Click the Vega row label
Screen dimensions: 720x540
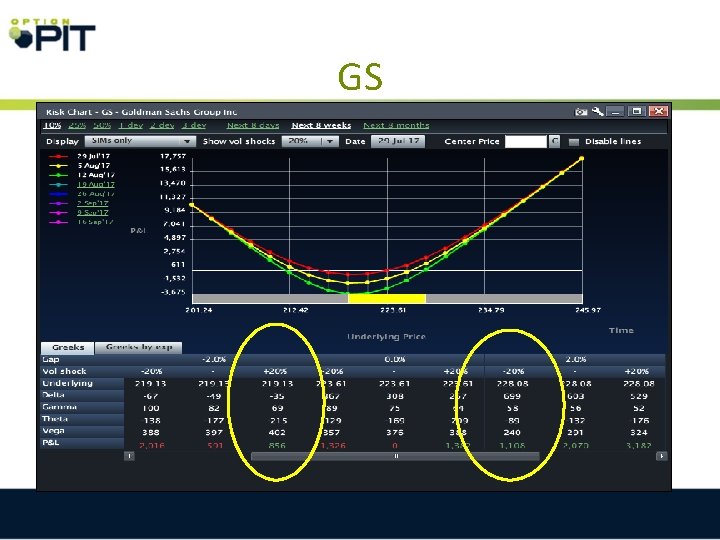click(53, 431)
